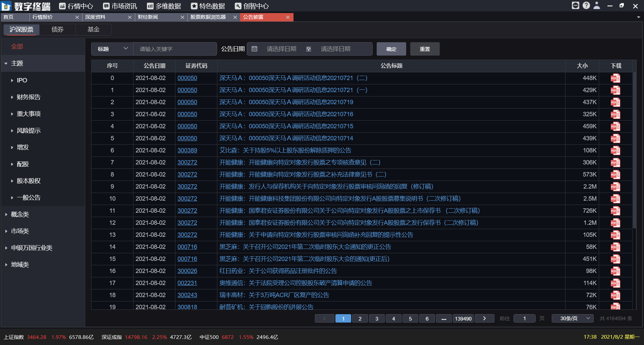Download the 艾比森 解除质押 announcement PDF

click(615, 150)
